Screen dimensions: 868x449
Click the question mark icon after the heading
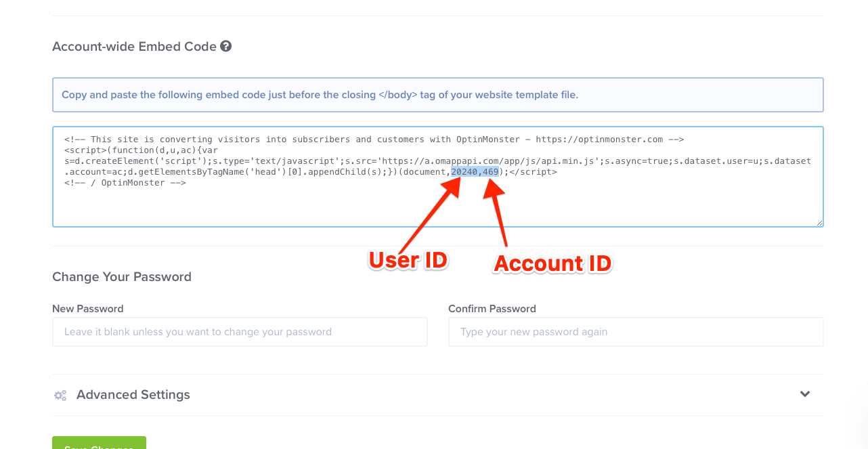[x=225, y=46]
